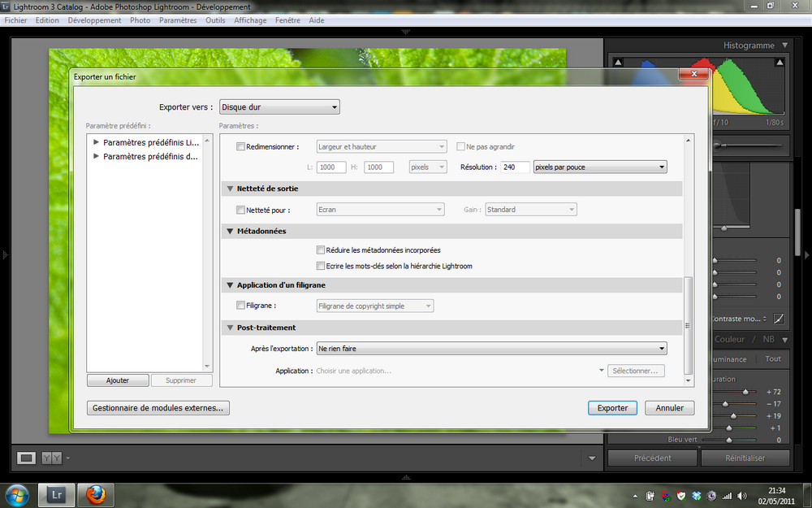Toggle highlight clipping indicator in the histogram
This screenshot has height=508, width=812.
pyautogui.click(x=780, y=63)
